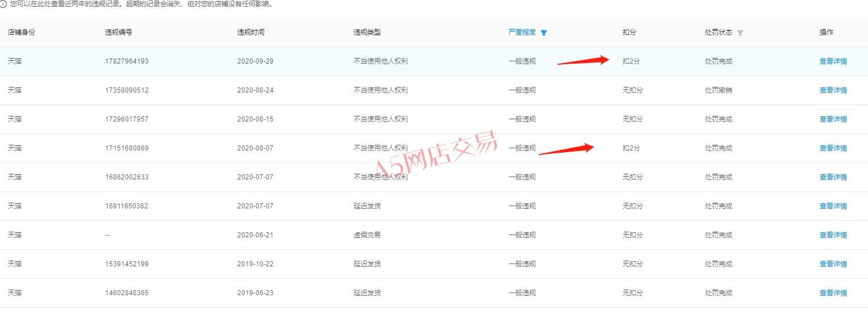The image size is (868, 314).
Task: Select violation number 16911650382
Action: [x=127, y=206]
